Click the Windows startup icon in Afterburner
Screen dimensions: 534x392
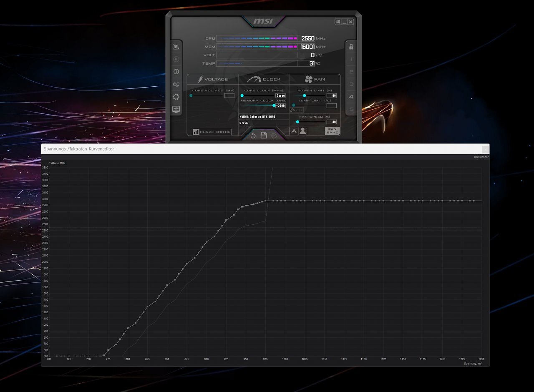tap(338, 22)
